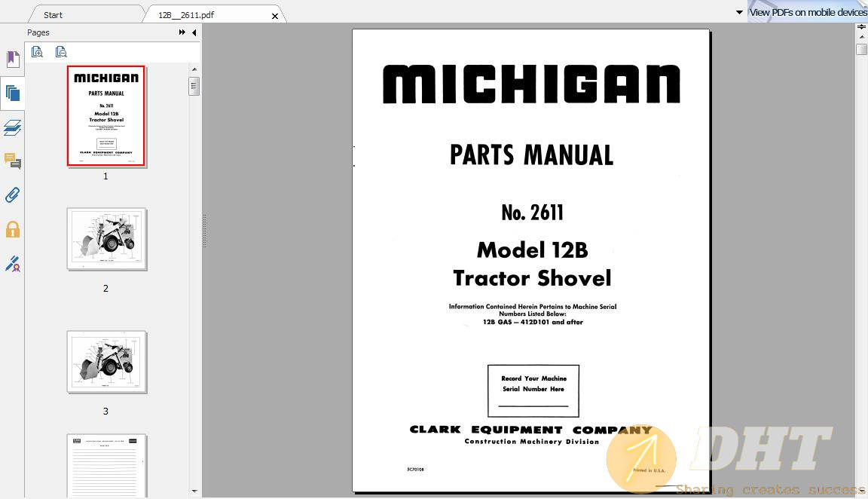Reduce page thumbnails icon
Screen dimensions: 868x499
coord(61,52)
